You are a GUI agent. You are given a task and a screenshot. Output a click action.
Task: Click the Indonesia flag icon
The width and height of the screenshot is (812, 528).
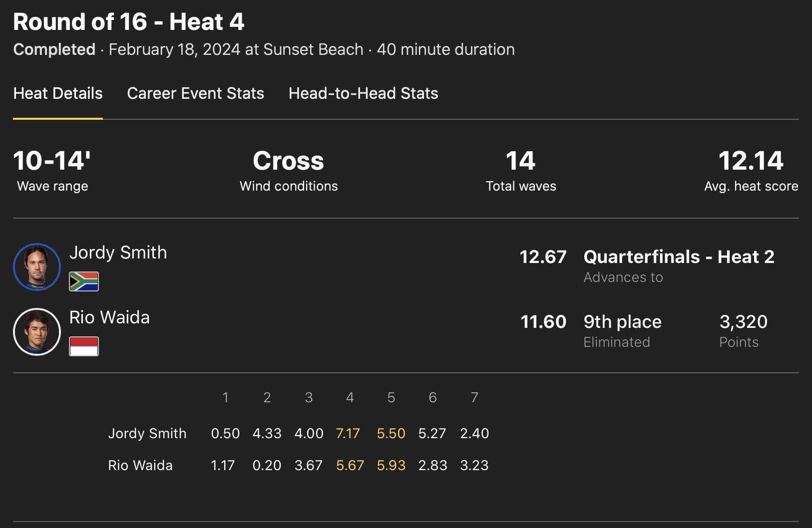pos(84,346)
